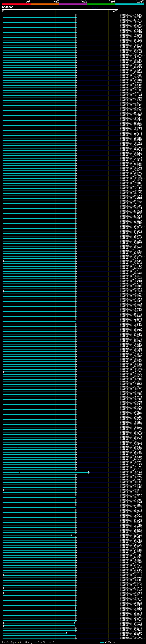Click the white query length bar
This screenshot has width=146, height=644.
[x=60, y=9]
